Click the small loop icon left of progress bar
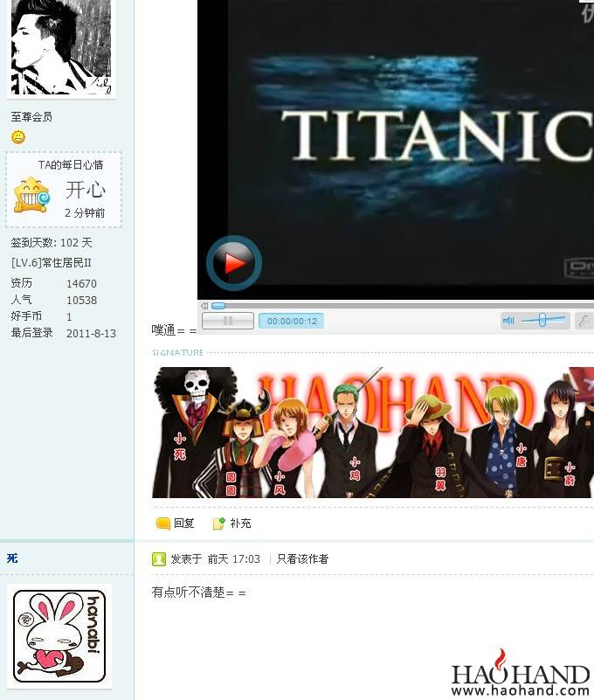Viewport: 594px width, 700px height. click(x=204, y=306)
